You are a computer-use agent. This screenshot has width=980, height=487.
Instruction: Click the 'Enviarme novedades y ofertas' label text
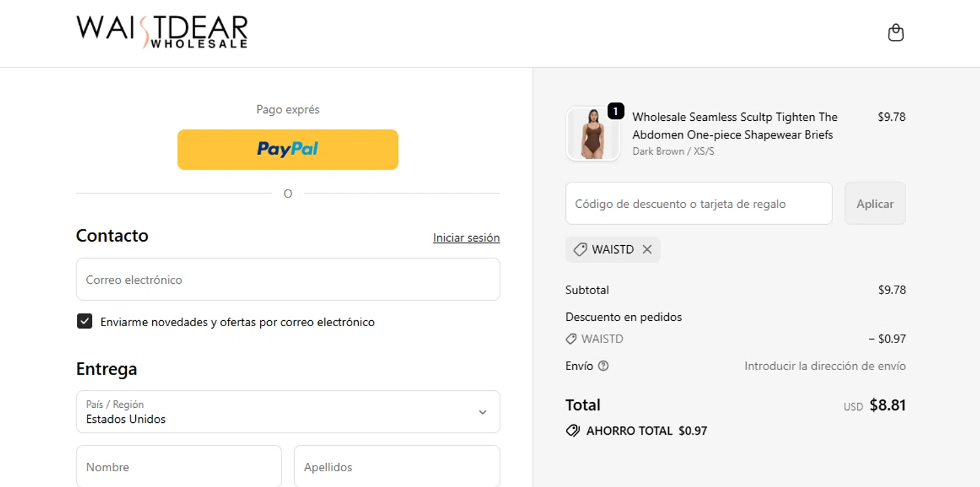(238, 322)
